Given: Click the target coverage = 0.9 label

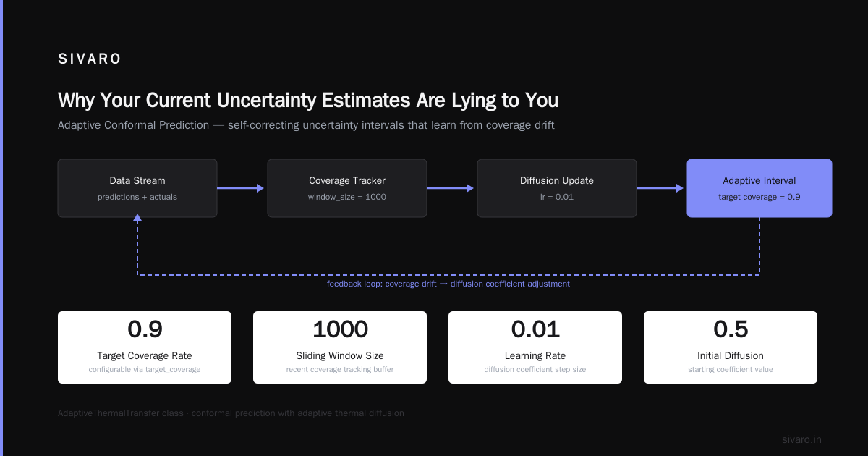Looking at the screenshot, I should 759,197.
